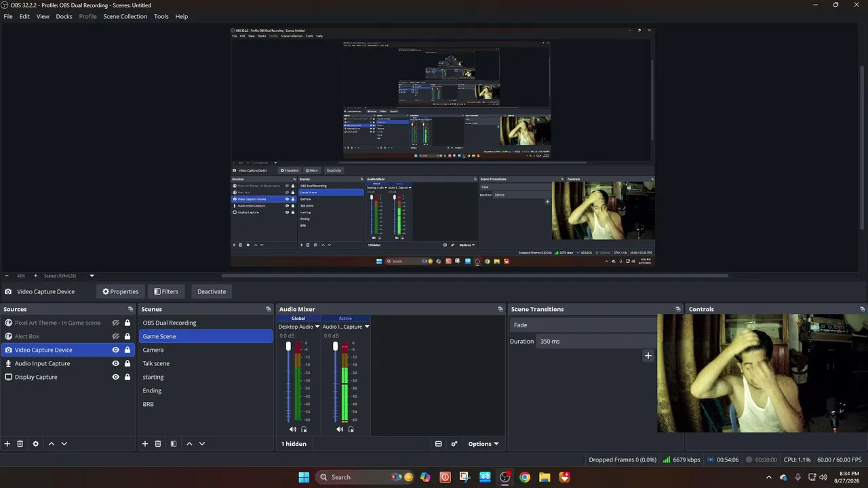Open the Desktop Audio channel dropdown
The height and width of the screenshot is (488, 868).
317,327
